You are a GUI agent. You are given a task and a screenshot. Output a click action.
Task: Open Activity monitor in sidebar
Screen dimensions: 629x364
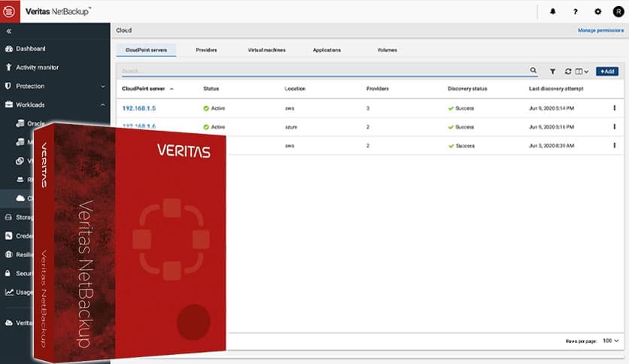click(x=37, y=68)
